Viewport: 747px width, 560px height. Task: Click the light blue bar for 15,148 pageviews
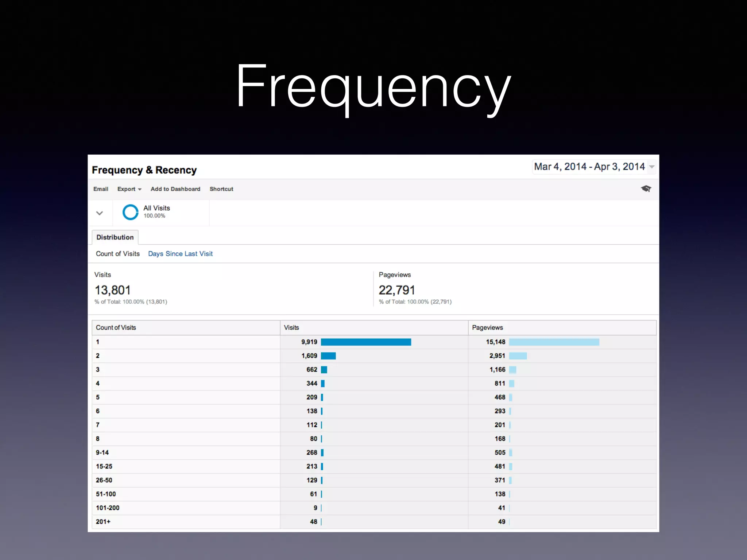tap(554, 342)
